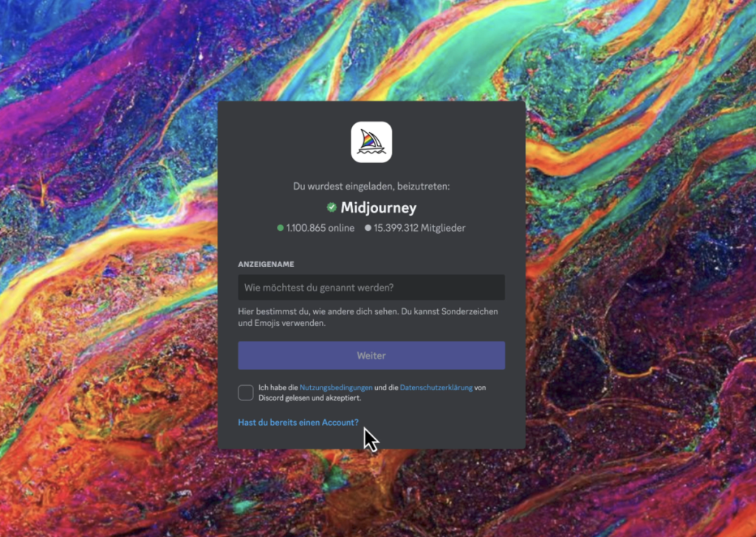Open the Datenschutzerklärung link
This screenshot has height=537, width=756.
click(436, 387)
